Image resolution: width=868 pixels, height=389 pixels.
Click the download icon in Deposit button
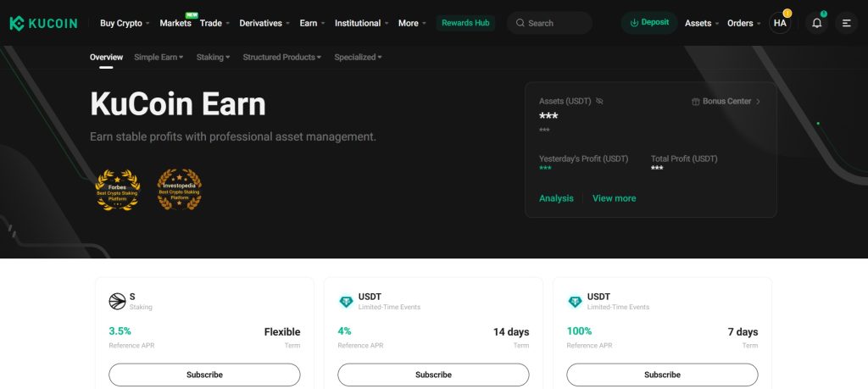coord(634,23)
